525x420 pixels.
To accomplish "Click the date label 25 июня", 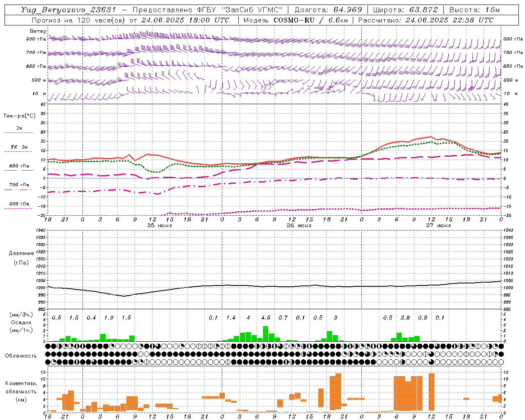I will (160, 226).
